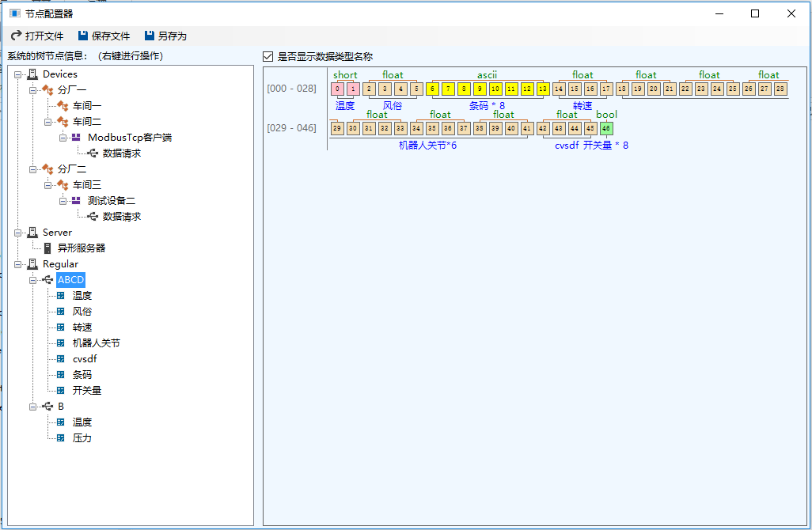Image resolution: width=812 pixels, height=530 pixels.
Task: Click the bool type label
Action: click(x=606, y=115)
